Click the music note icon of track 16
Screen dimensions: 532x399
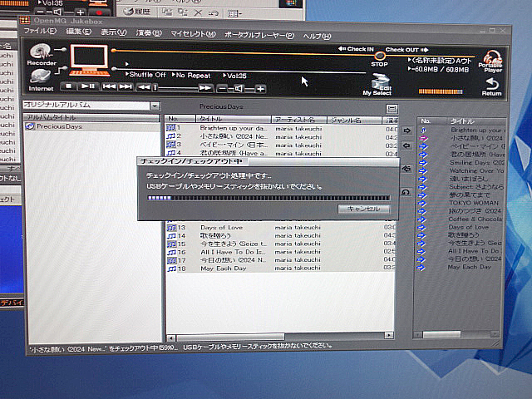tap(172, 252)
